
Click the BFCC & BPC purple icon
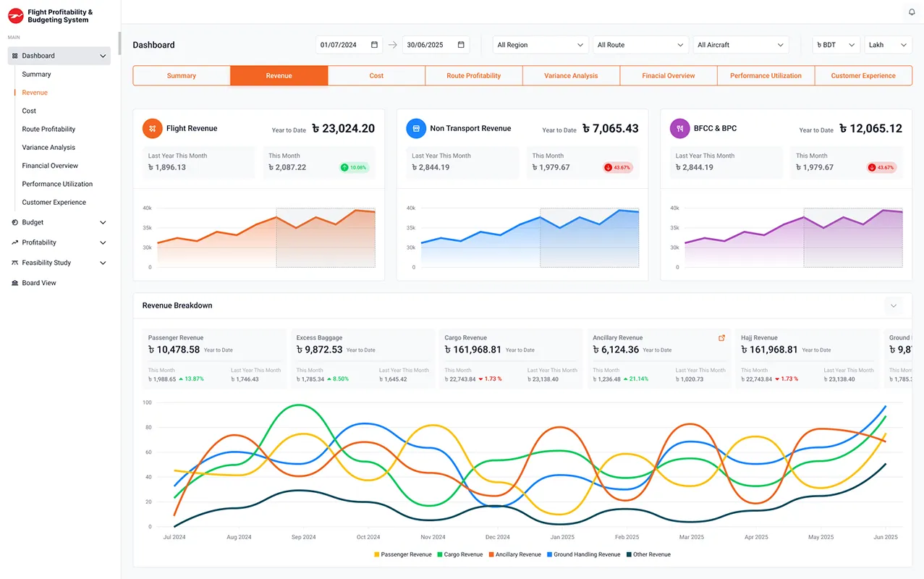click(679, 129)
